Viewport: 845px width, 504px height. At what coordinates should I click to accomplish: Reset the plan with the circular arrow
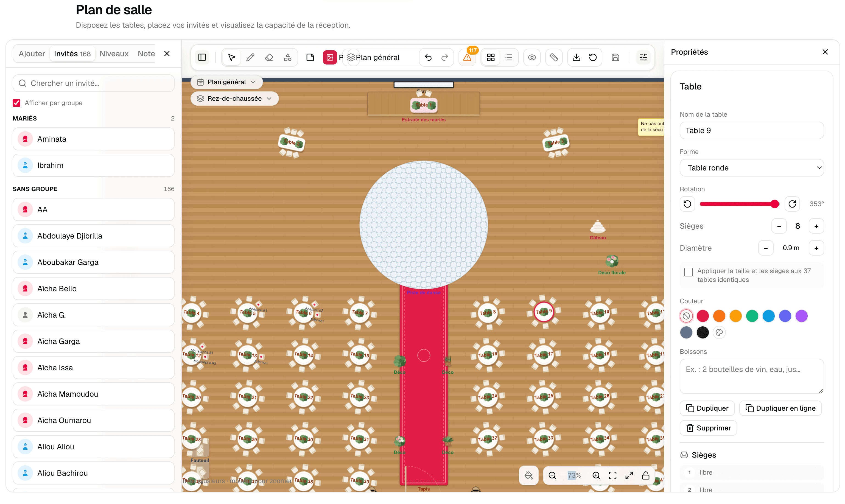pyautogui.click(x=593, y=57)
